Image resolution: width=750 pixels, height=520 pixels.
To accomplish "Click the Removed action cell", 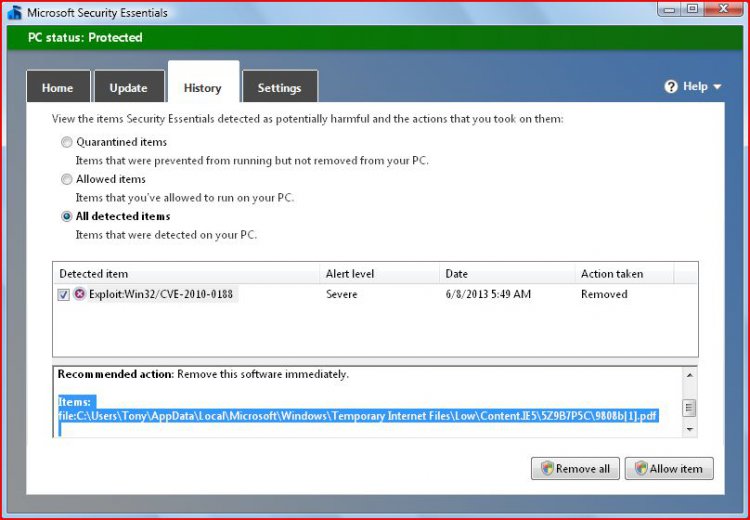I will [604, 294].
